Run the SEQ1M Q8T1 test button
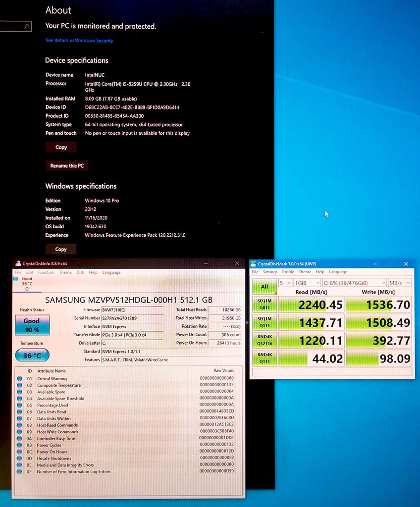The height and width of the screenshot is (507, 420). [264, 304]
